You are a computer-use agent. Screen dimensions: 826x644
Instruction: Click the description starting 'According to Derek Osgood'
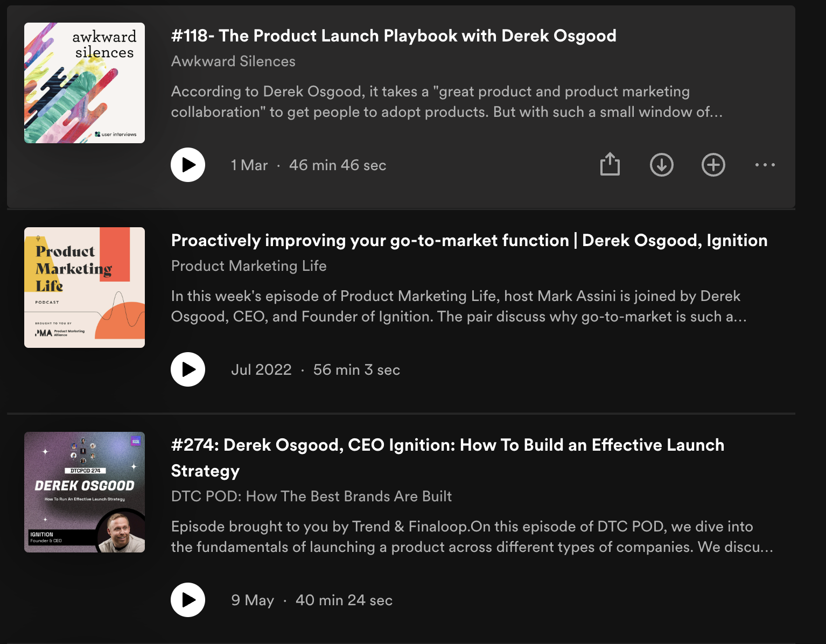pyautogui.click(x=447, y=102)
